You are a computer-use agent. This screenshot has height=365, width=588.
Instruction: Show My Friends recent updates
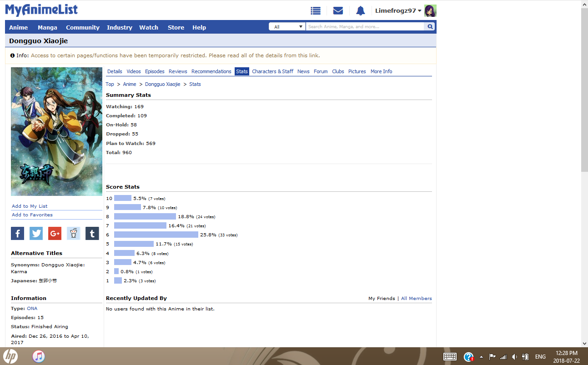tap(382, 299)
